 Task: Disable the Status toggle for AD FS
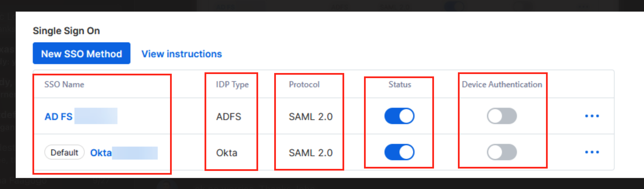(x=399, y=116)
